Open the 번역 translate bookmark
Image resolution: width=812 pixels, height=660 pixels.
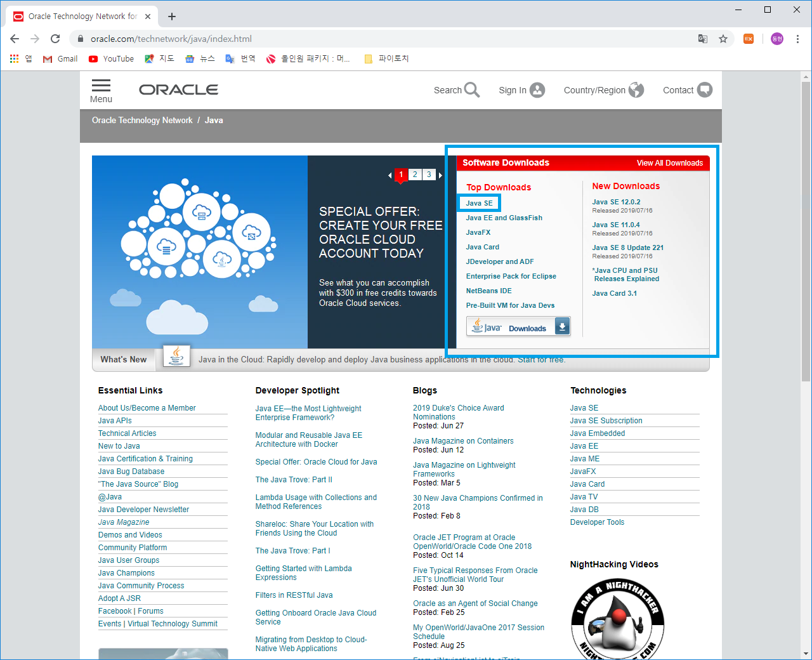coord(240,59)
